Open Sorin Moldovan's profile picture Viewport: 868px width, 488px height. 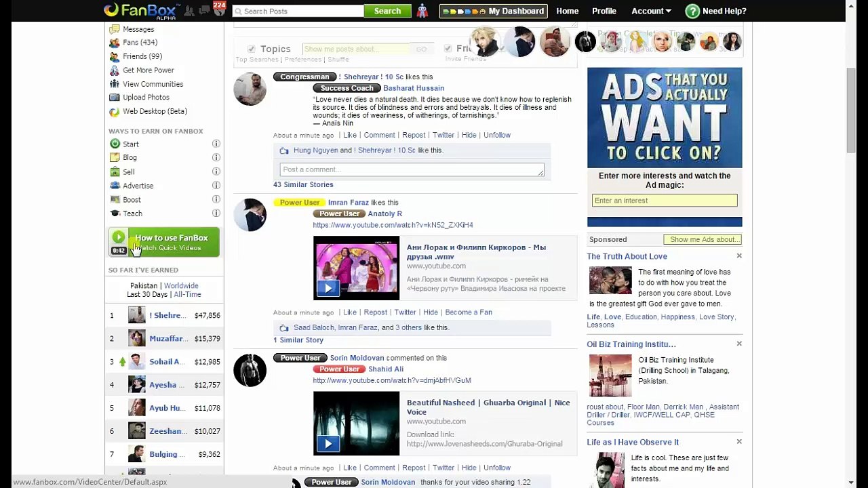250,371
